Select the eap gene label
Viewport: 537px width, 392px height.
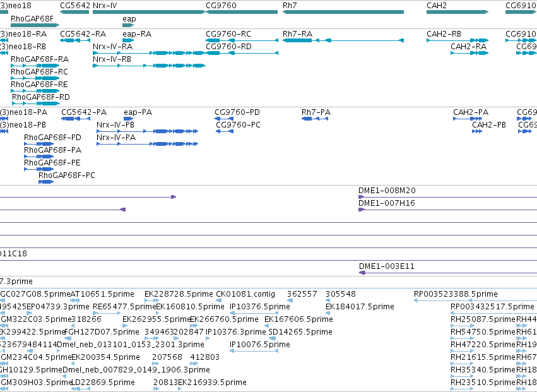[129, 19]
